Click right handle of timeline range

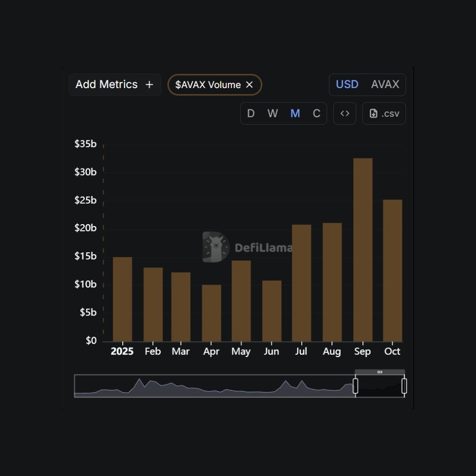[x=404, y=386]
